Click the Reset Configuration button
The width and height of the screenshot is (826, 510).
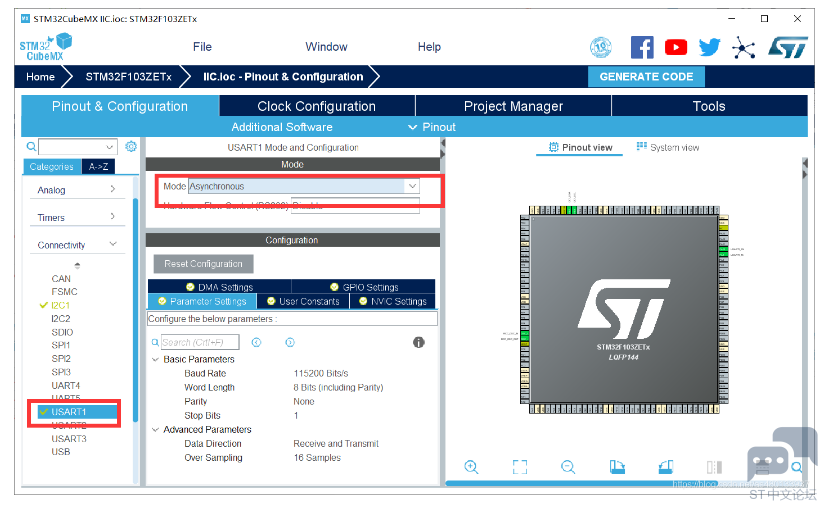pyautogui.click(x=203, y=264)
